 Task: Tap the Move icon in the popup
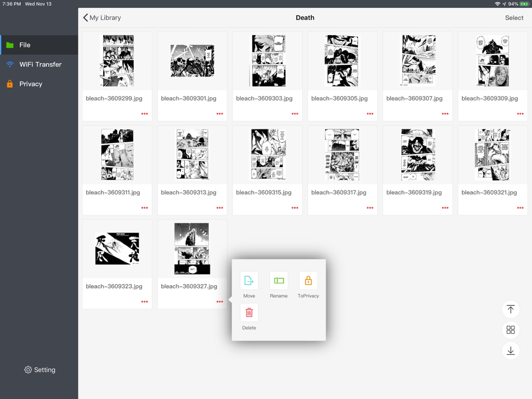[249, 280]
